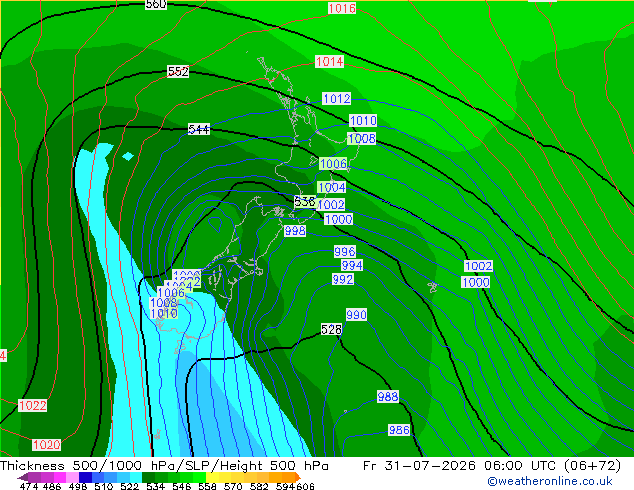This screenshot has height=490, width=634.
Task: Click the red 1016 isobar label
Action: coord(342,8)
